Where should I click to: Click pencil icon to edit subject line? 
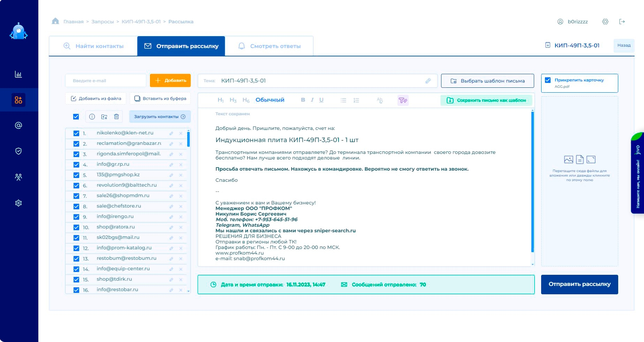coord(428,81)
